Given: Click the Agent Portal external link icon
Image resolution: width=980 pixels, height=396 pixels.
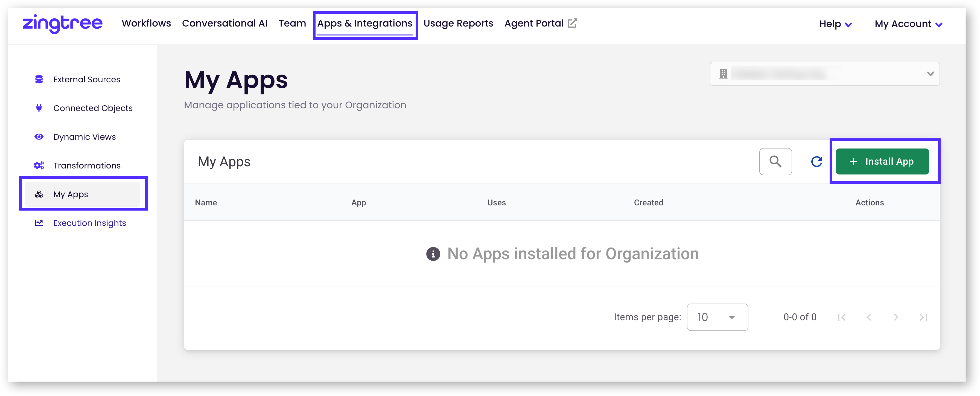Looking at the screenshot, I should click(x=572, y=23).
